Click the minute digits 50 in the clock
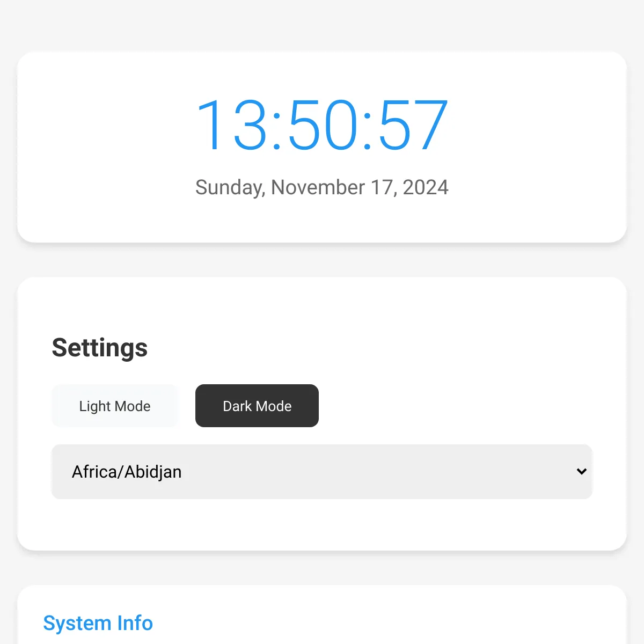This screenshot has height=644, width=644. pyautogui.click(x=323, y=125)
